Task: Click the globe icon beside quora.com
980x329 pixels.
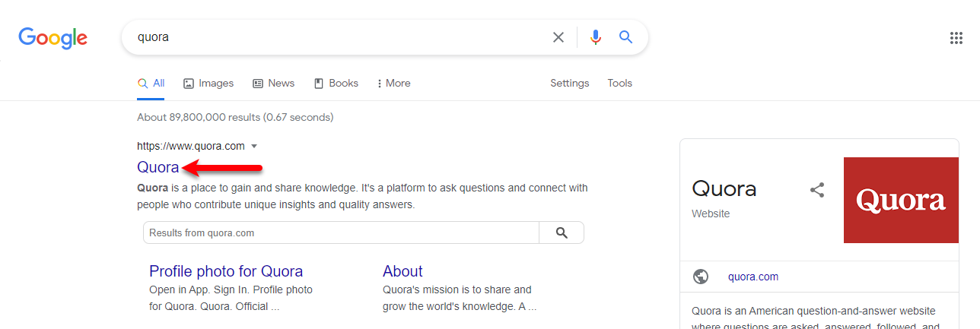Action: point(701,277)
